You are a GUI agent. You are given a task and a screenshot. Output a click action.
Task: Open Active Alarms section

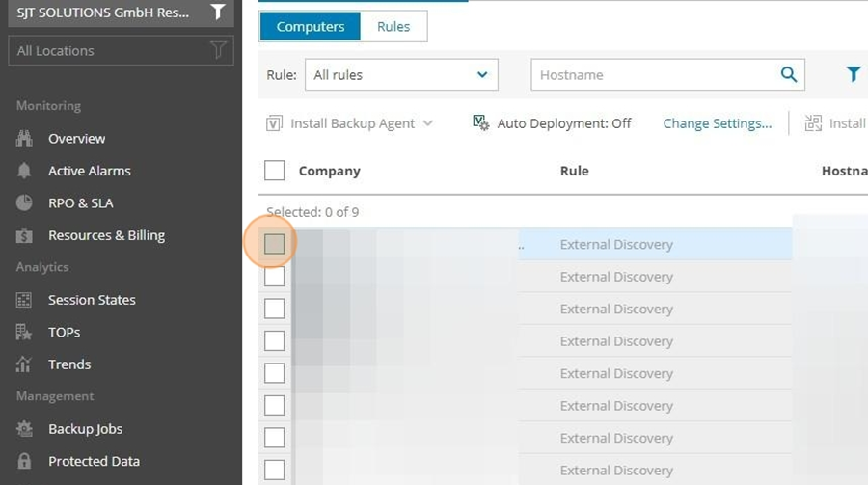click(90, 171)
